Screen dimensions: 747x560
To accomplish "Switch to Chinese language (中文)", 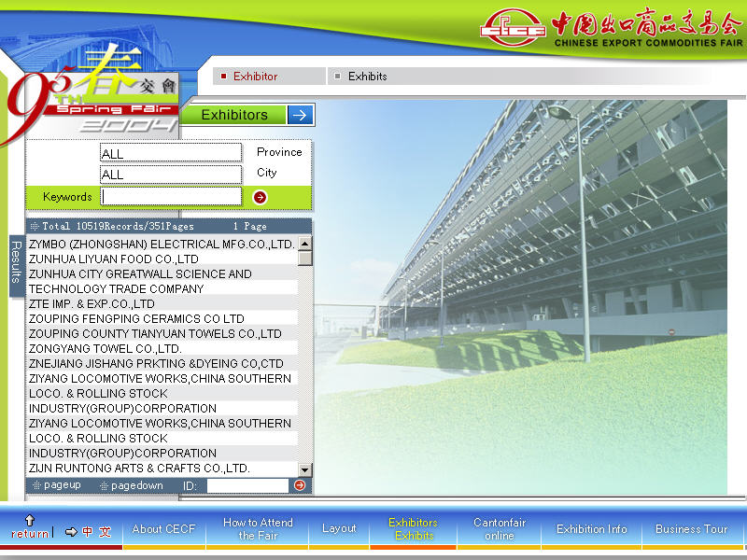I will (x=96, y=531).
